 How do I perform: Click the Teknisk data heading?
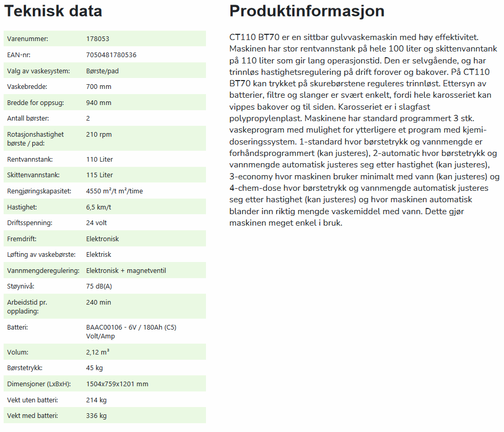[x=53, y=11]
